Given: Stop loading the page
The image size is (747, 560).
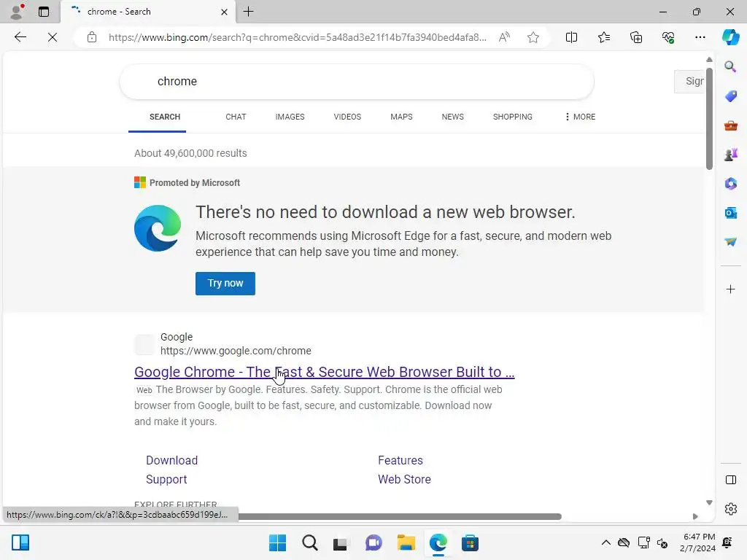Looking at the screenshot, I should click(x=53, y=37).
